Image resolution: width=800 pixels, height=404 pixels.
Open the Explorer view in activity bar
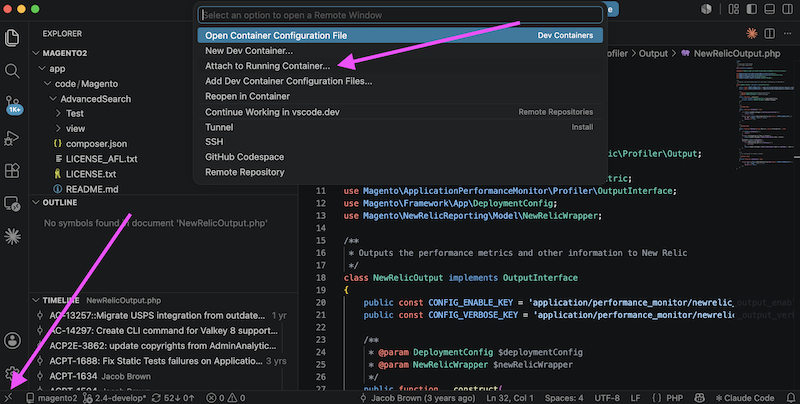click(12, 38)
